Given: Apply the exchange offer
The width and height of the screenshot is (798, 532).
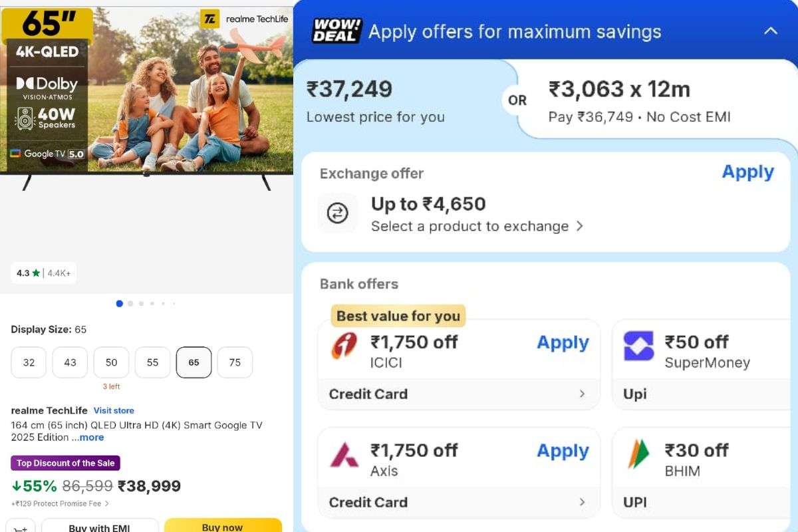Looking at the screenshot, I should pos(747,172).
